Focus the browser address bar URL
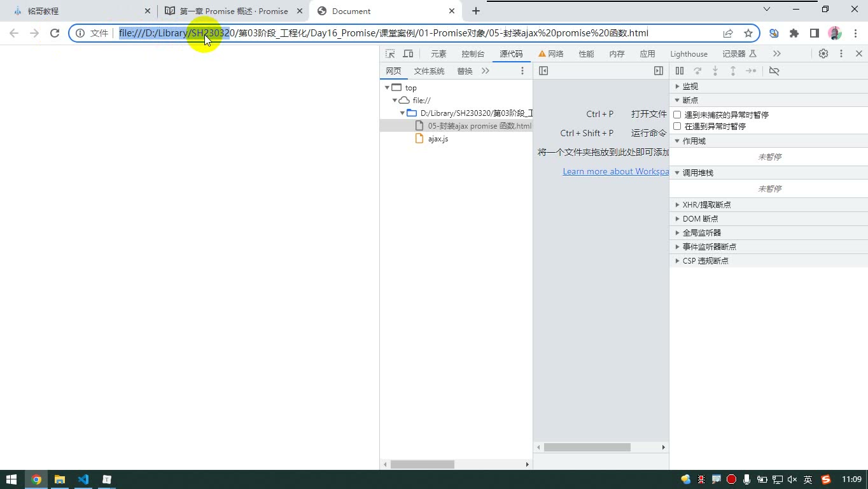The width and height of the screenshot is (868, 489). [x=384, y=33]
